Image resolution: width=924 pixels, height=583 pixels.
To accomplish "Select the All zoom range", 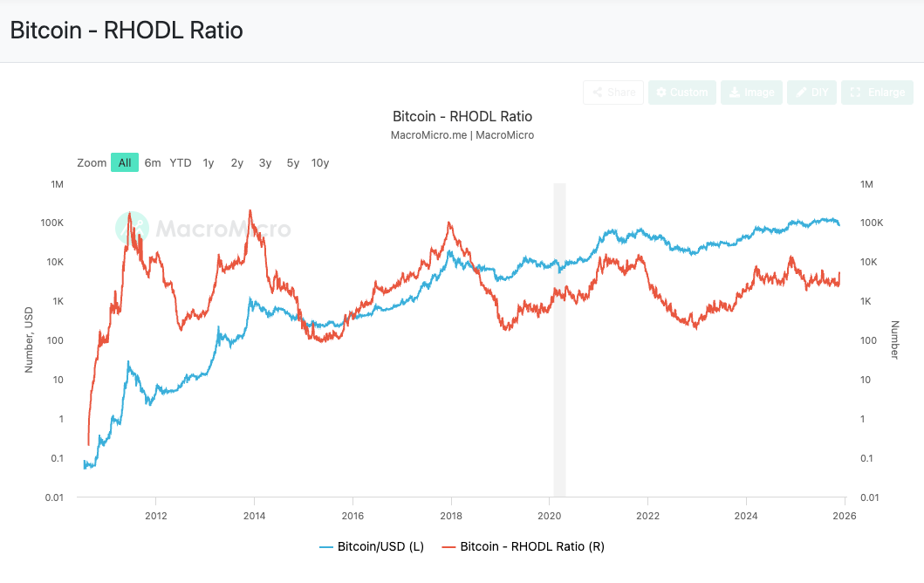I will coord(125,162).
